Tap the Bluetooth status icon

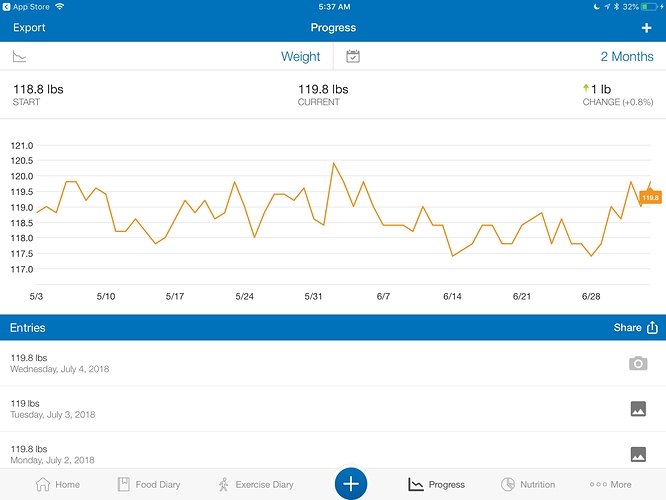pos(617,7)
